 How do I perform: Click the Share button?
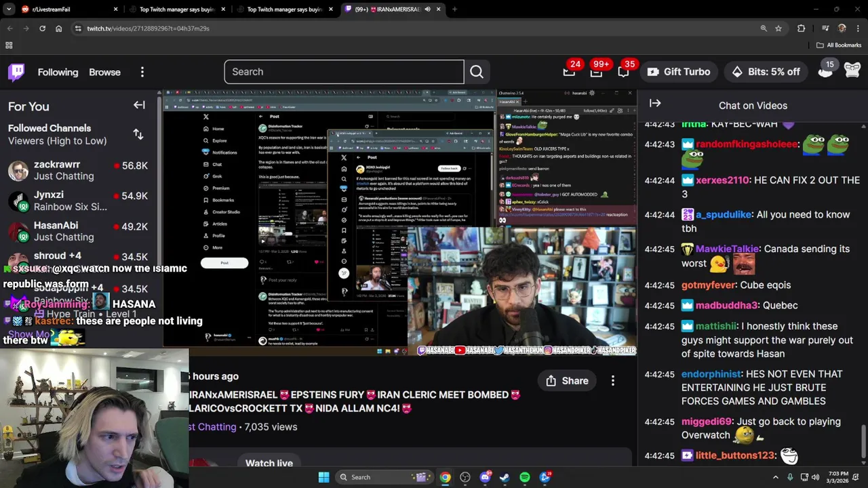[x=567, y=381]
